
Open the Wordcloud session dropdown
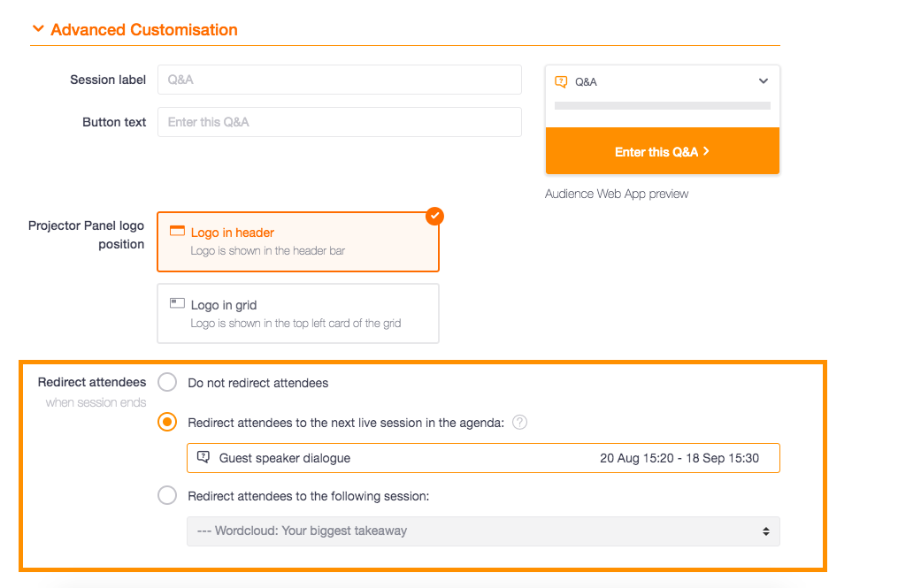483,531
